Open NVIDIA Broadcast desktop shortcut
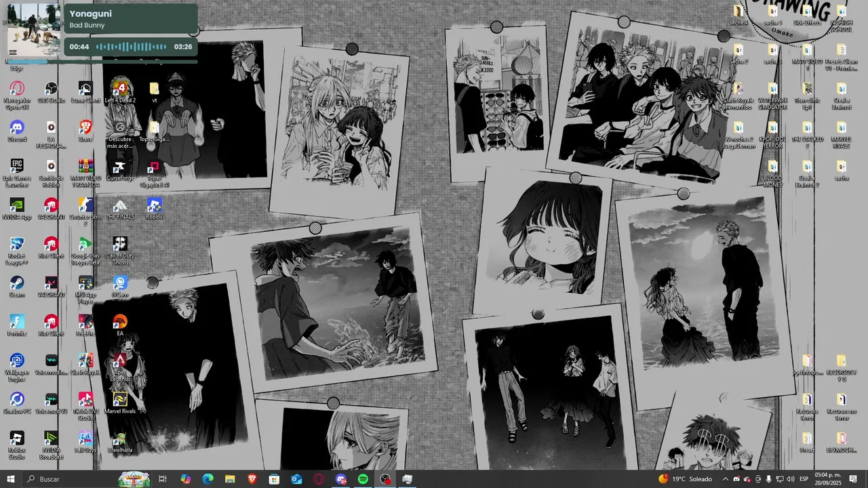 pos(52,445)
